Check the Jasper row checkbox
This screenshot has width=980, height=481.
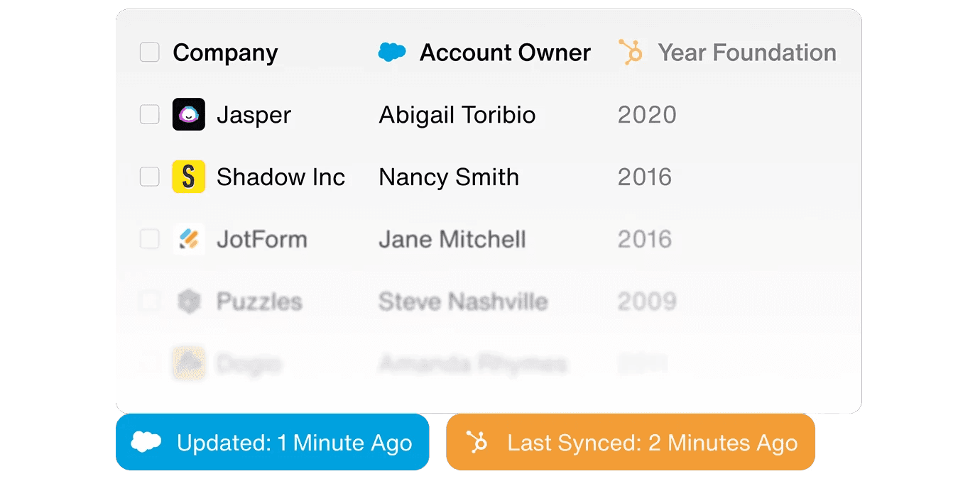click(x=149, y=114)
